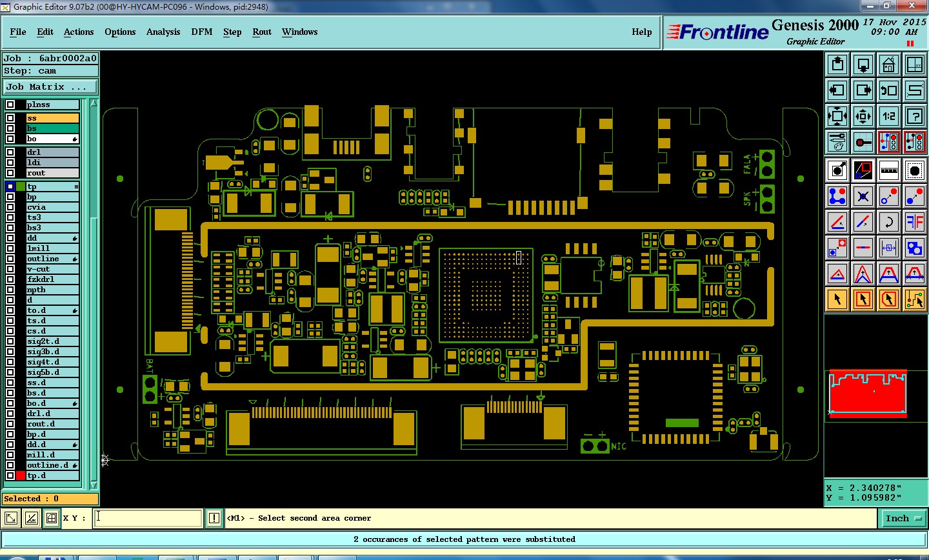Open the Actions menu
Screen dimensions: 929x560
pos(79,32)
